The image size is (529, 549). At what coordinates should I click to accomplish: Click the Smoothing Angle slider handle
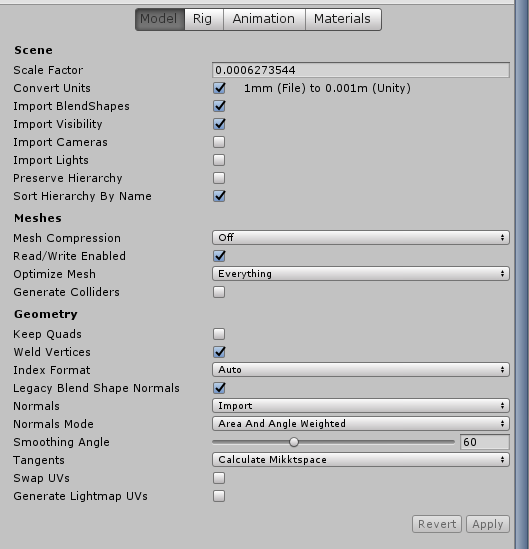click(294, 442)
